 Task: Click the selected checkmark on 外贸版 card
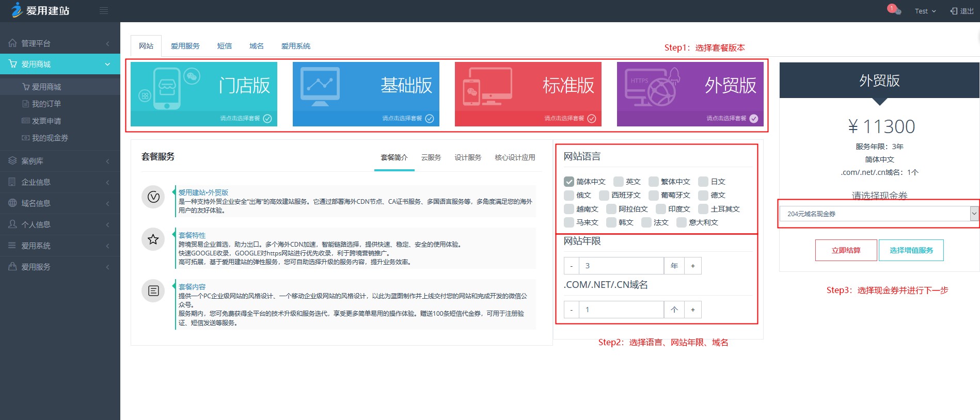click(x=754, y=118)
